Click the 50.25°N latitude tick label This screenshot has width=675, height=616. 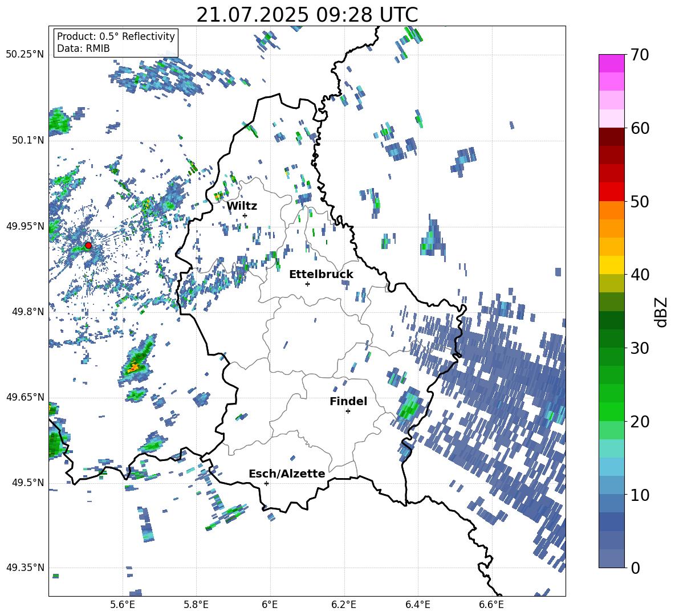[x=25, y=55]
